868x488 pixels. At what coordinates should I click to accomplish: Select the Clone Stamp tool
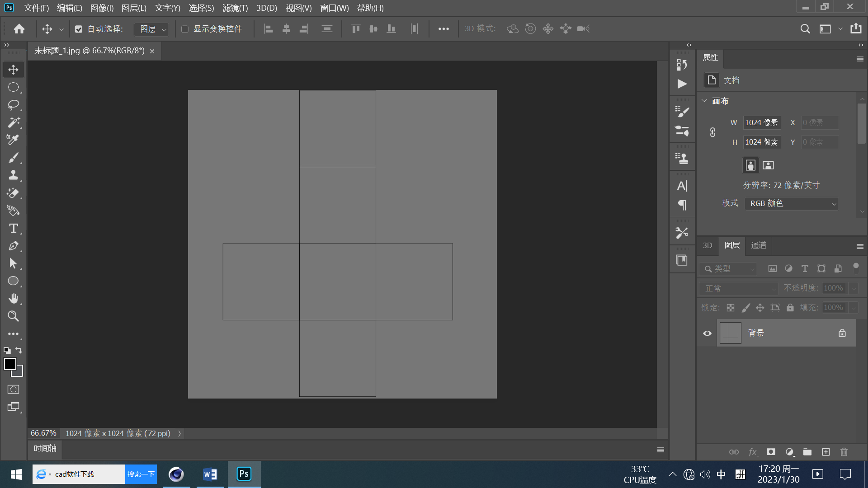13,175
